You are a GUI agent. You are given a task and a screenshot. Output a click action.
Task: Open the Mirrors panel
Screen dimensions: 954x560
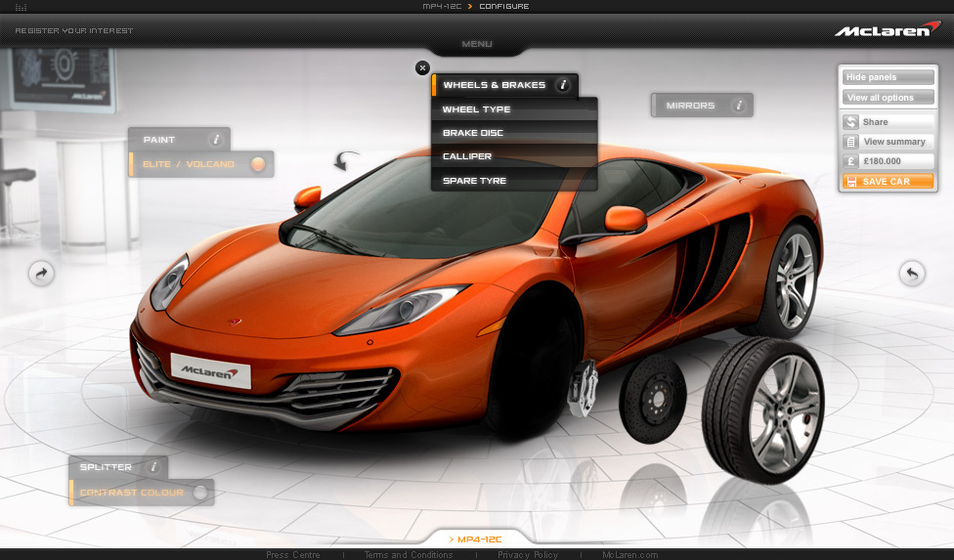(x=702, y=106)
